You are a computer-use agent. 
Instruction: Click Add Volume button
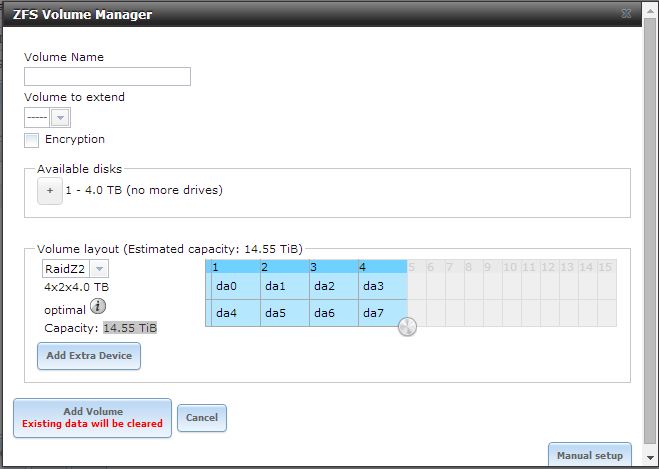92,418
